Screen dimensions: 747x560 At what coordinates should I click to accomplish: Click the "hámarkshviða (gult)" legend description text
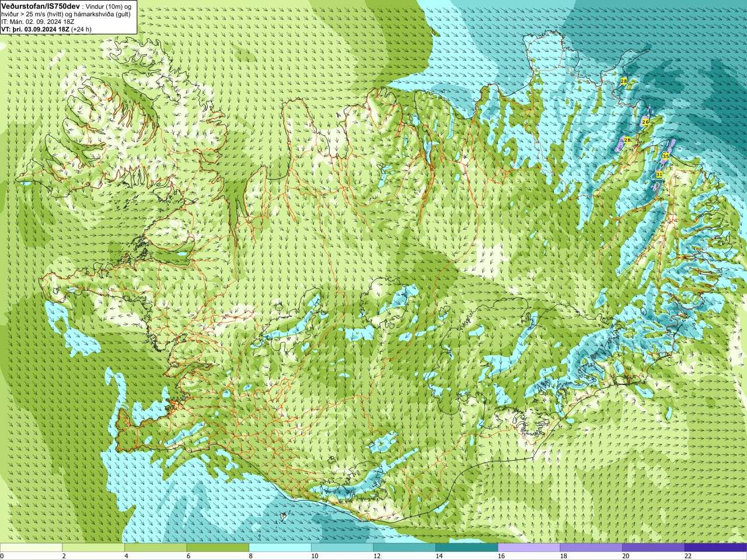tap(102, 14)
